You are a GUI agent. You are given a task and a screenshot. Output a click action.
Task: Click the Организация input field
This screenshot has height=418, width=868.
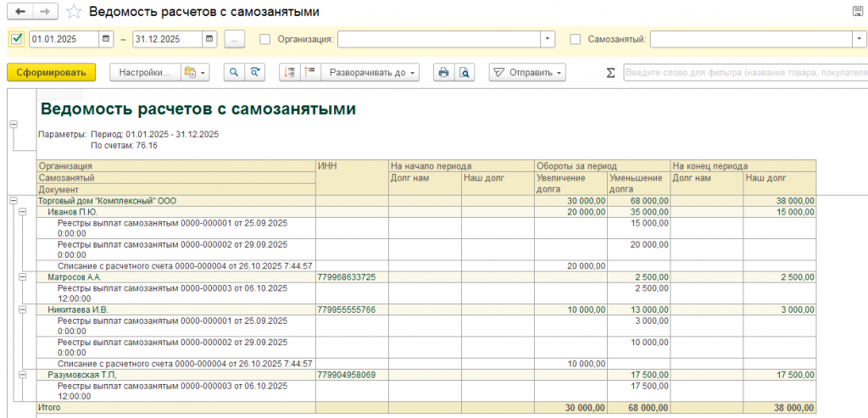pos(439,39)
